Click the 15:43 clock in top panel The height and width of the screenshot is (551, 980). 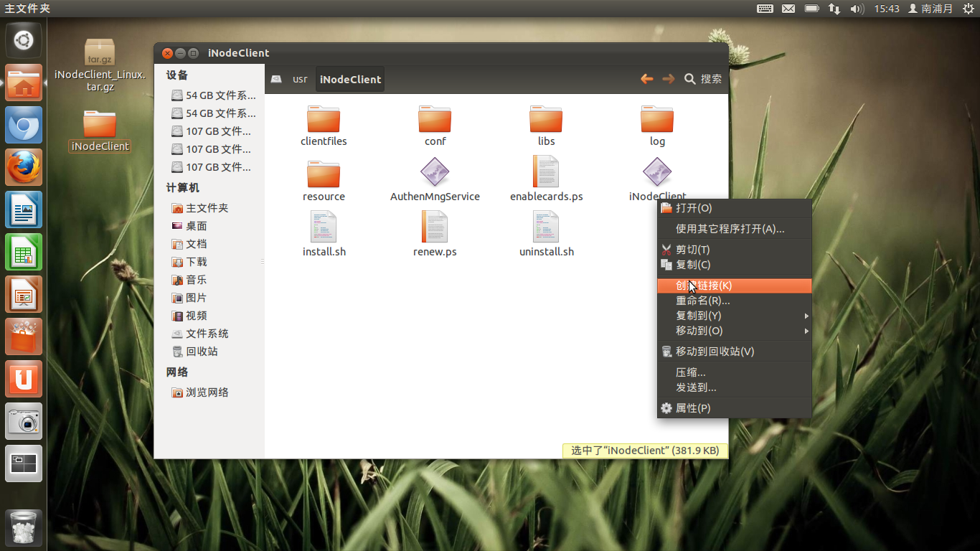click(886, 9)
